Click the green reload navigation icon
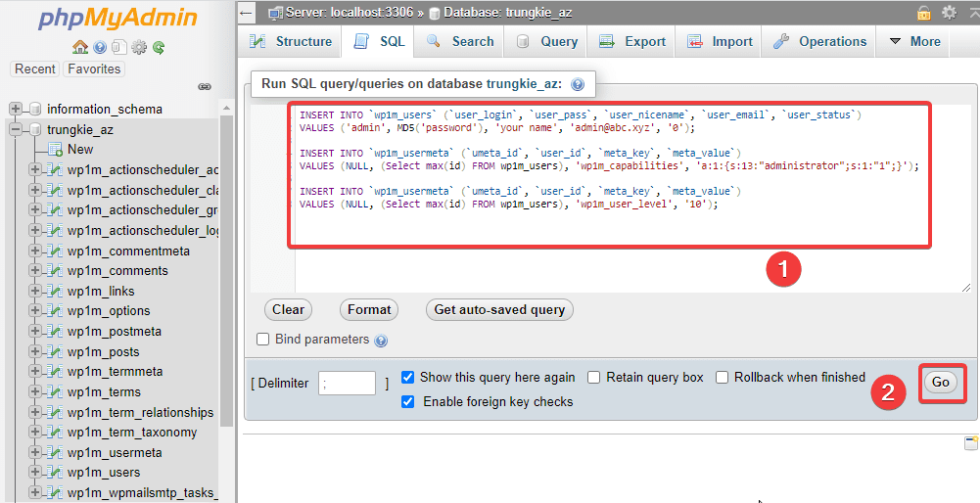 click(x=158, y=47)
